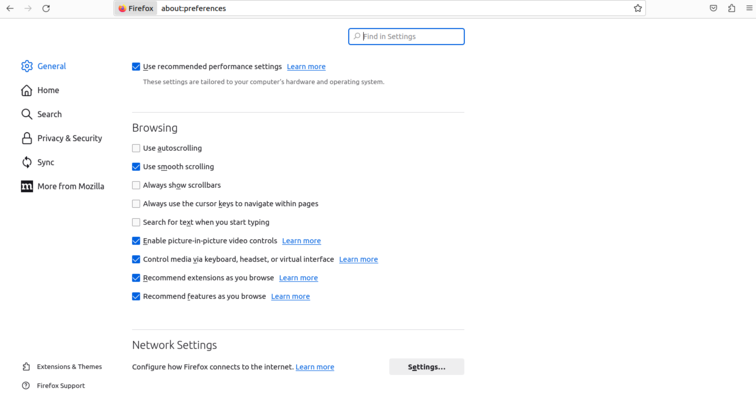This screenshot has width=756, height=413.
Task: Go to the Home settings category
Action: coord(47,90)
